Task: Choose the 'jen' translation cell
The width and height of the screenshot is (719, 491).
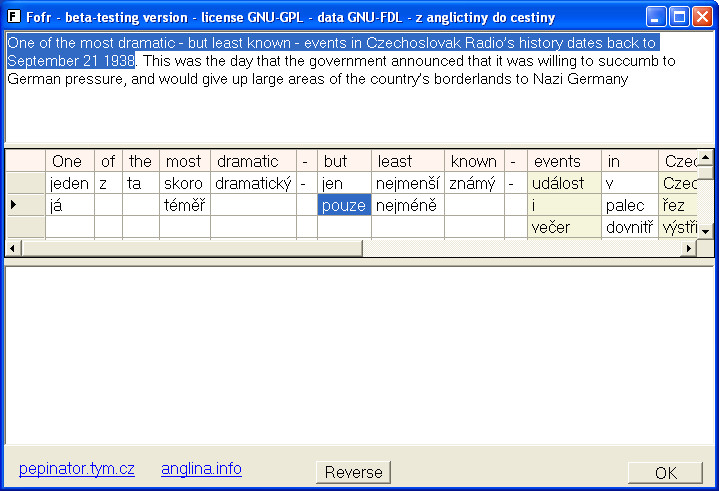Action: (344, 183)
